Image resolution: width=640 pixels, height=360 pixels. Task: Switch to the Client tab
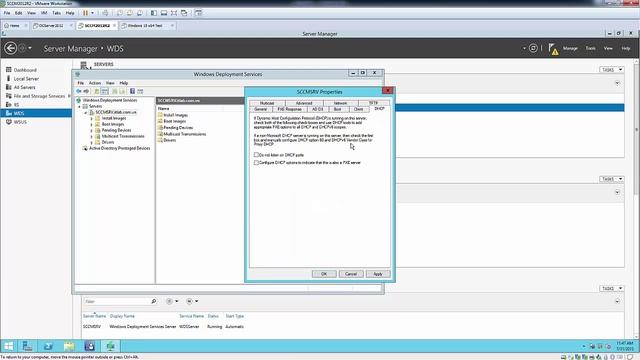pos(358,109)
